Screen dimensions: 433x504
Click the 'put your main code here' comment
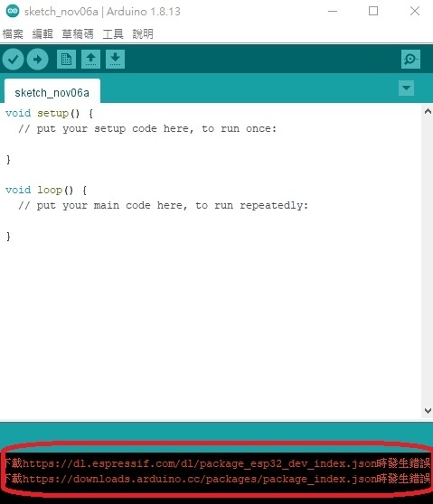click(163, 206)
